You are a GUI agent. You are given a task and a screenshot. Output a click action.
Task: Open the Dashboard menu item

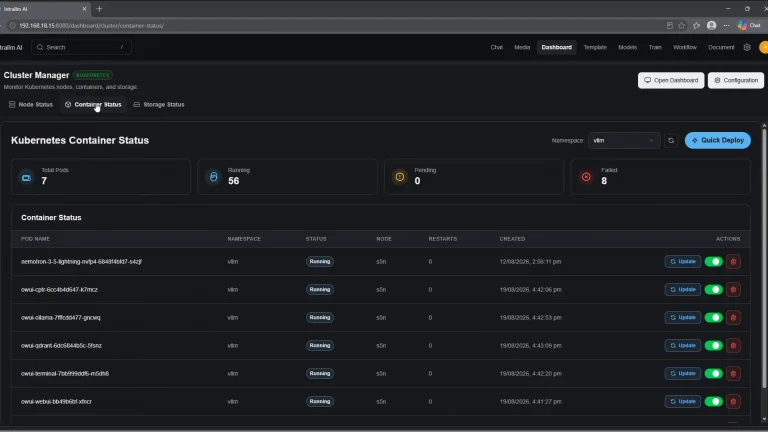(556, 48)
